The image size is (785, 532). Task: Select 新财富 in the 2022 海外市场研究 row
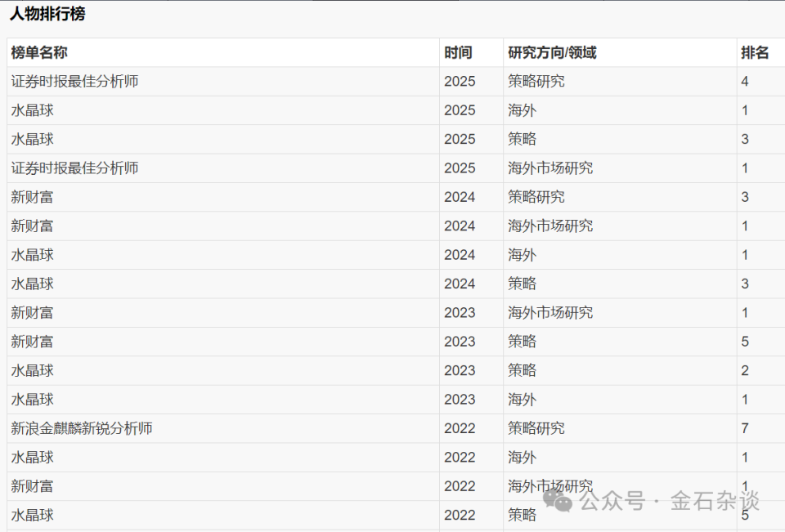pos(32,486)
